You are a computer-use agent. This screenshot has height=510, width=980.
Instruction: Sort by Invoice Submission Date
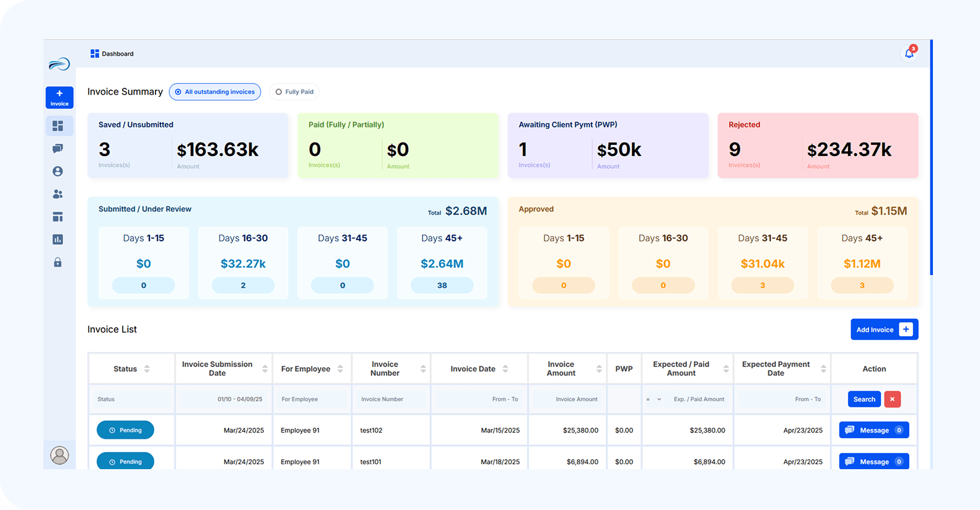tap(265, 369)
